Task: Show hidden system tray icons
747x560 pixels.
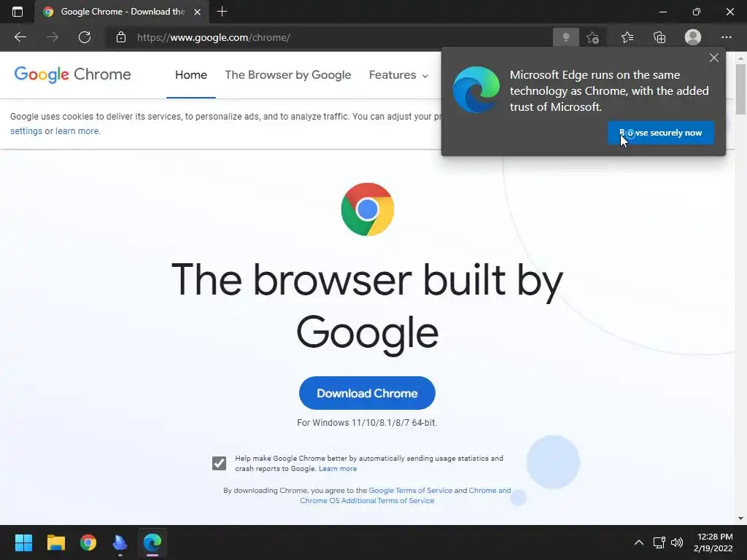Action: pos(639,542)
